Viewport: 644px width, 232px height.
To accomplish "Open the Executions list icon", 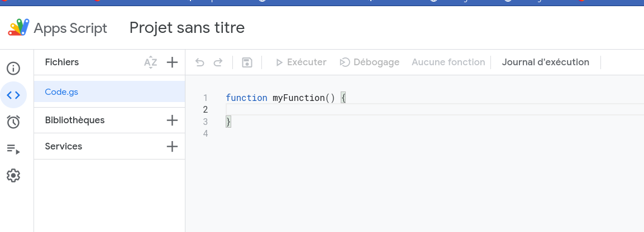I will (13, 149).
